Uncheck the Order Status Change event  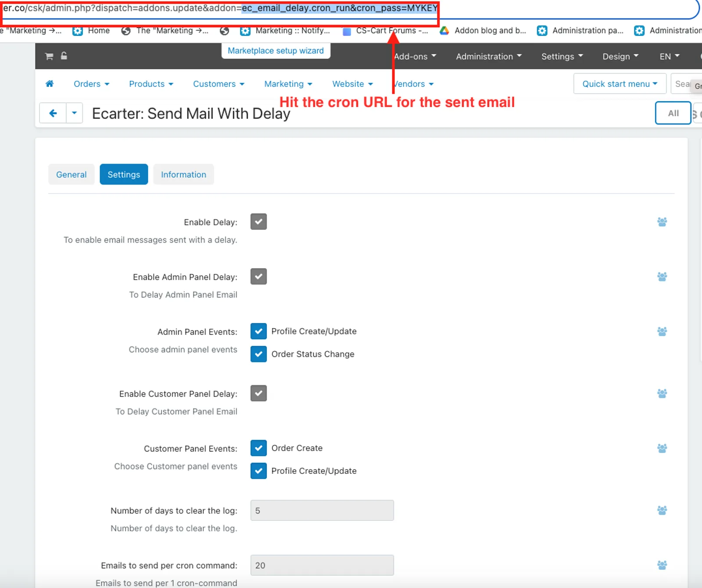[258, 354]
